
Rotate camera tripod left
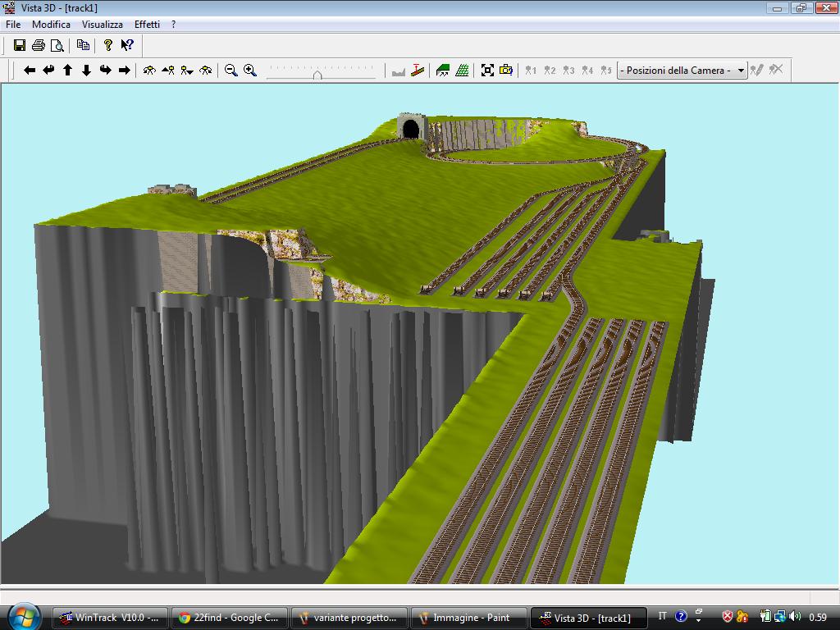(x=149, y=71)
